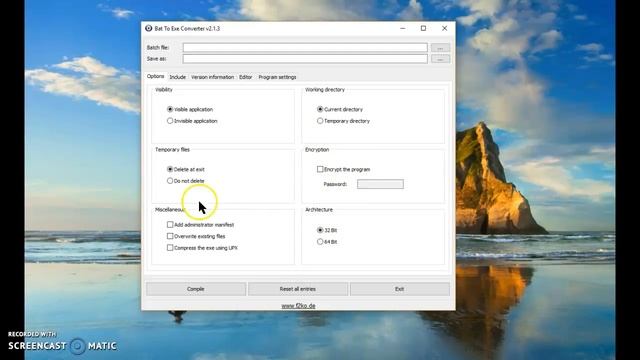
Task: Select 64 Bit architecture
Action: 320,242
